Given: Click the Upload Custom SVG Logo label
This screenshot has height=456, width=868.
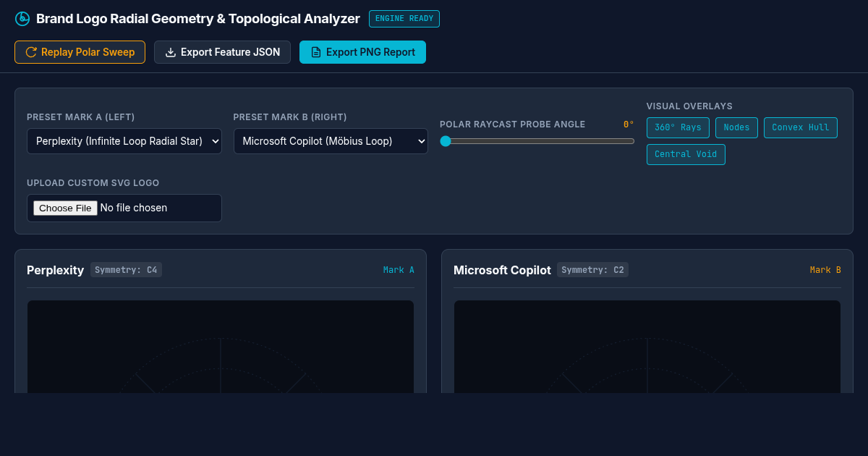Looking at the screenshot, I should pyautogui.click(x=93, y=183).
